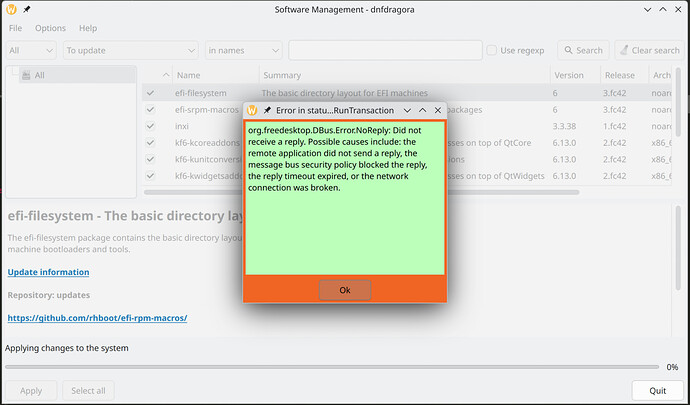
Task: Open the All groups filter dropdown
Action: pos(31,50)
